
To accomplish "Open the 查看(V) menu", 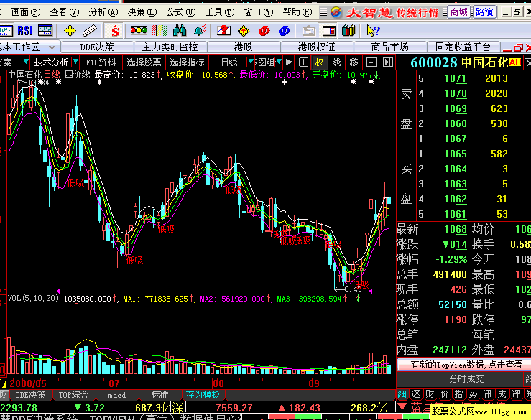I will coord(65,12).
